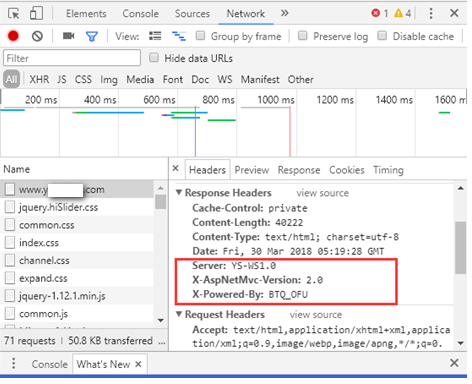
Task: Click the red error count icon
Action: 376,13
